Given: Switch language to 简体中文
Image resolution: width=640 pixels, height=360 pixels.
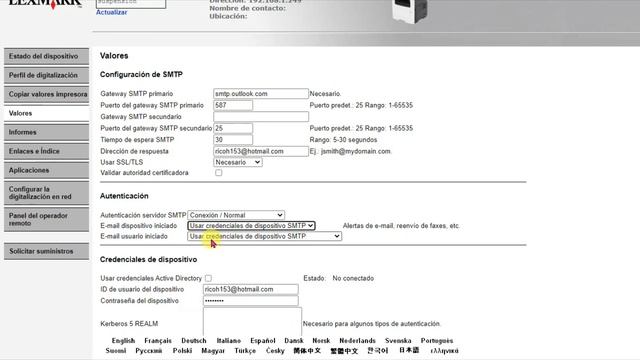Looking at the screenshot, I should click(x=307, y=351).
